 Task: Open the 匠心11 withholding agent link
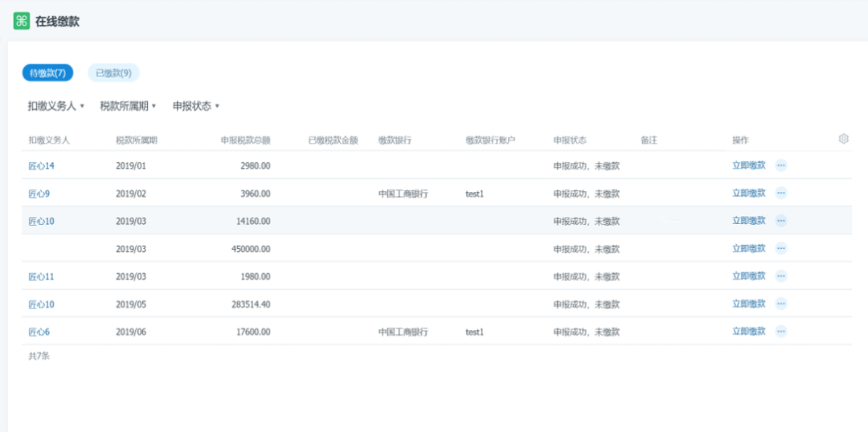[x=41, y=276]
